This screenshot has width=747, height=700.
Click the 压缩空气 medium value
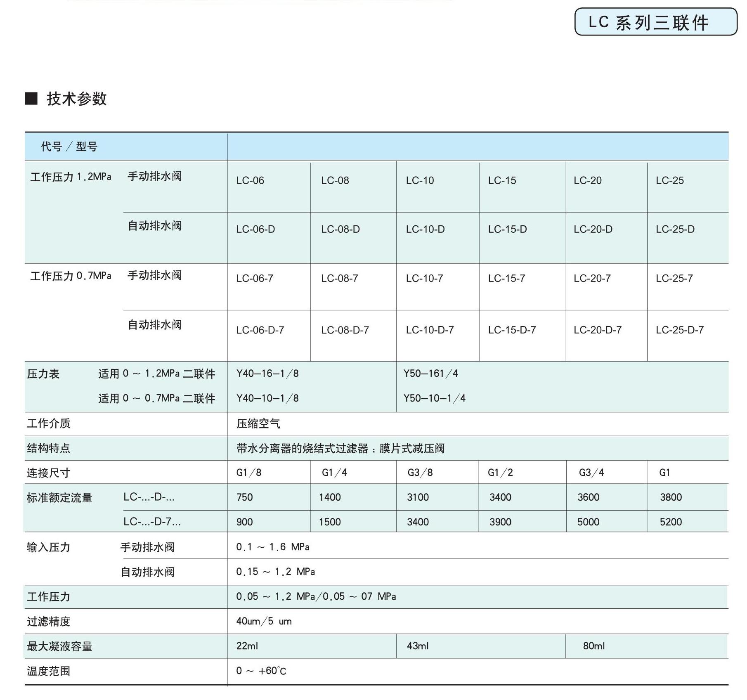pos(258,423)
